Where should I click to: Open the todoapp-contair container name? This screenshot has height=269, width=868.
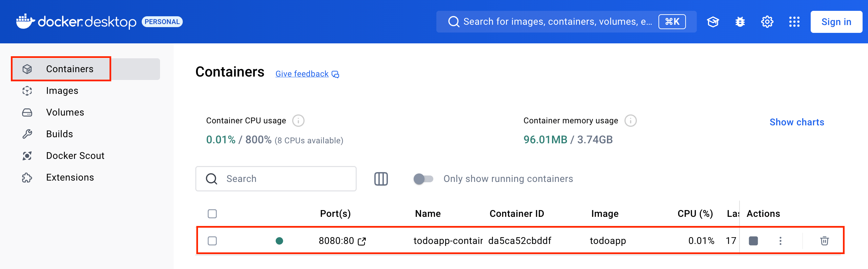click(448, 241)
